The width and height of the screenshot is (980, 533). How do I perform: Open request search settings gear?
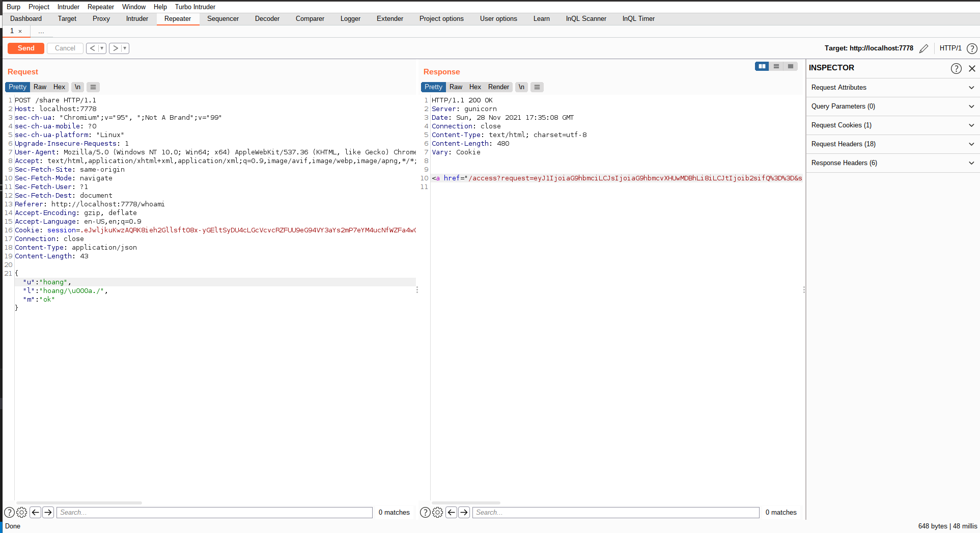point(21,513)
